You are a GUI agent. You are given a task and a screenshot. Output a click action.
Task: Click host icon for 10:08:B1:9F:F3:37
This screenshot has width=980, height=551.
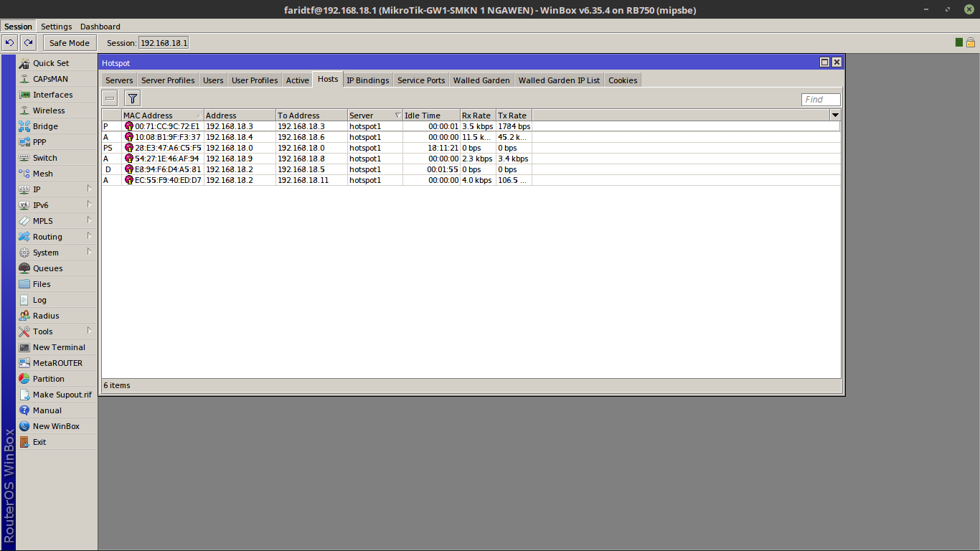click(129, 137)
